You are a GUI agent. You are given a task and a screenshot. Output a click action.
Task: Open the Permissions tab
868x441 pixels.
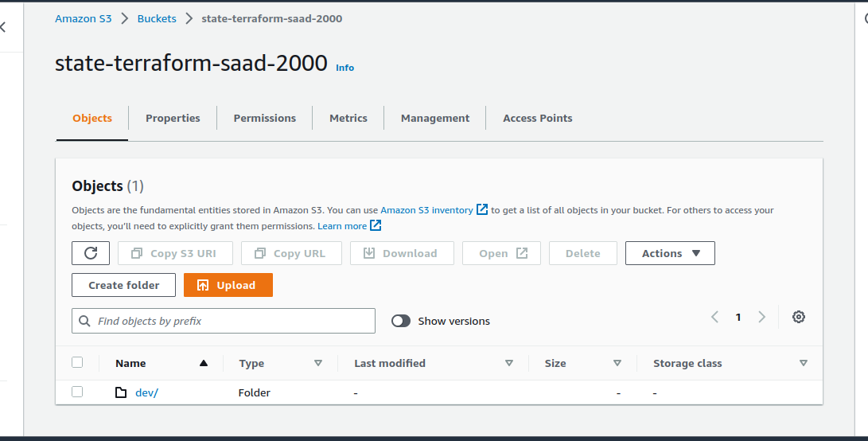pyautogui.click(x=265, y=118)
